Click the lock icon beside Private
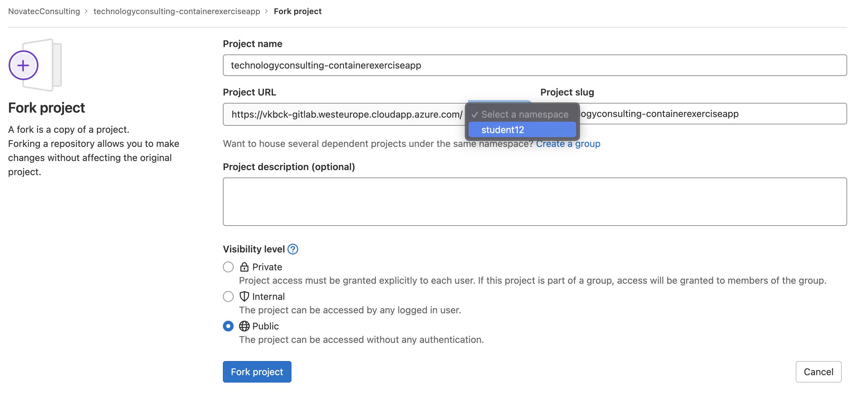Screen dimensions: 868x396 (x=244, y=267)
